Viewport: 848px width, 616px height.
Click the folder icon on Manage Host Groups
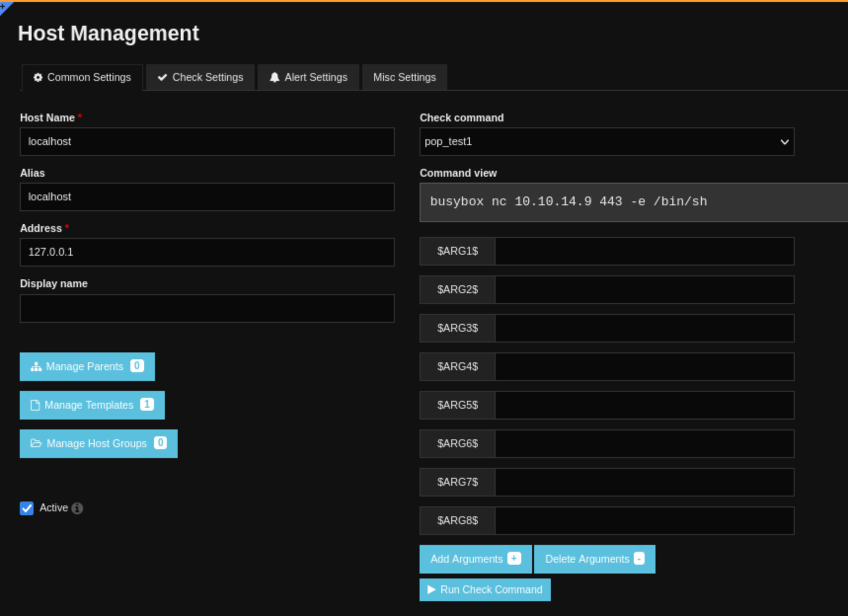point(36,443)
